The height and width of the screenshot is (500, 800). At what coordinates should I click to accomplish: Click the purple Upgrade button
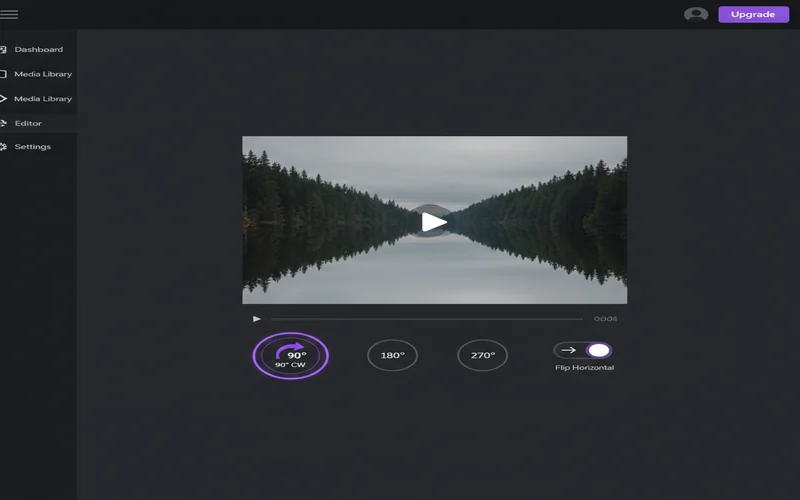(753, 14)
